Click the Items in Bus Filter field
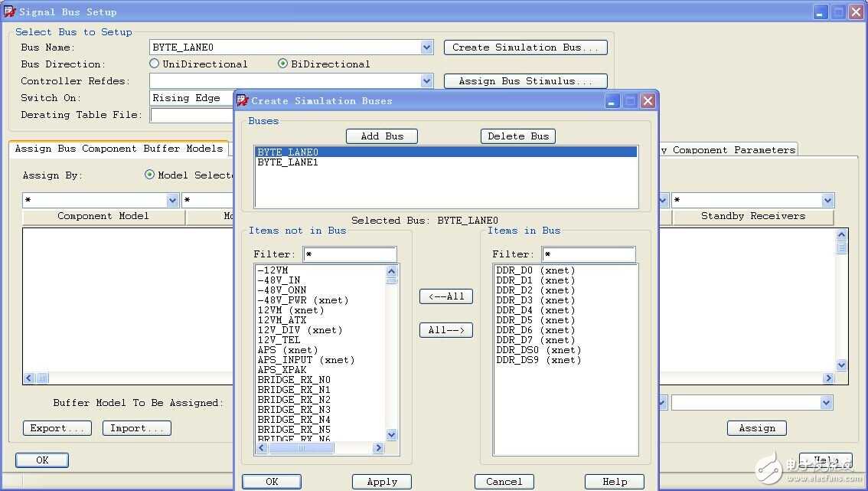The height and width of the screenshot is (491, 868). pos(588,254)
